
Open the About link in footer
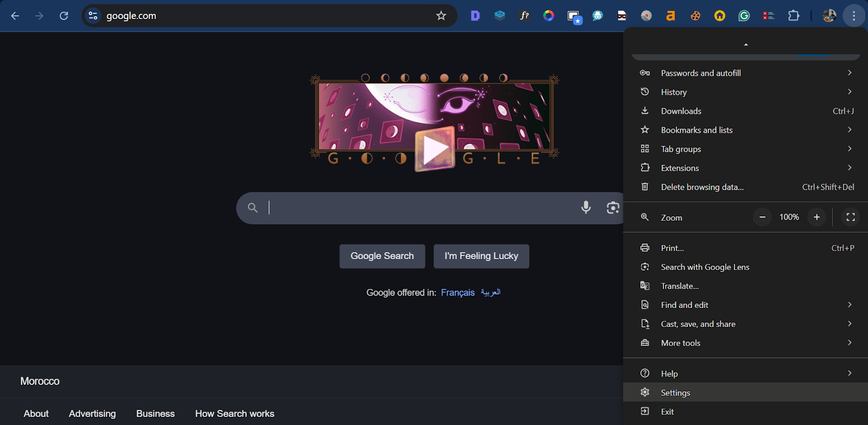tap(36, 414)
